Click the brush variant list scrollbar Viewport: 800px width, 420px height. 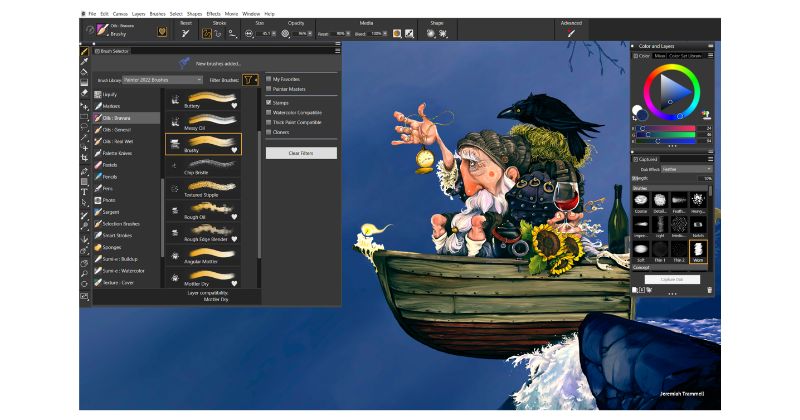[259, 194]
